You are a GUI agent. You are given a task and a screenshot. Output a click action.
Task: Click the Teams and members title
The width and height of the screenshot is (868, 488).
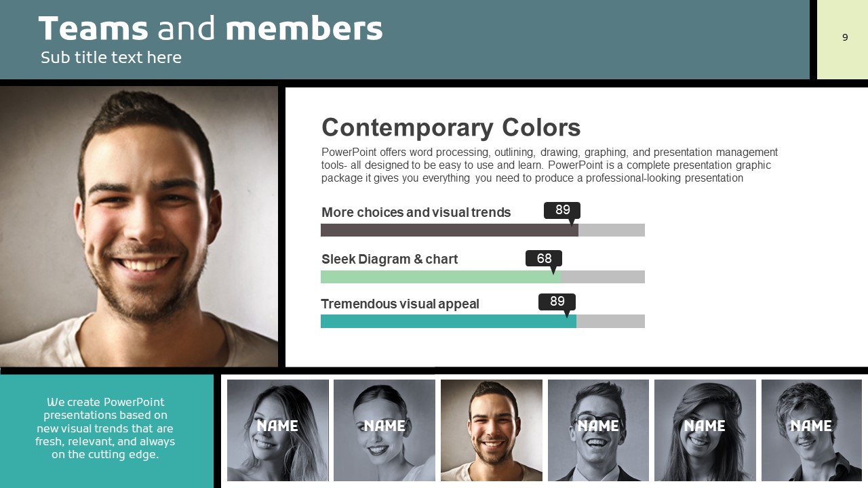(211, 29)
